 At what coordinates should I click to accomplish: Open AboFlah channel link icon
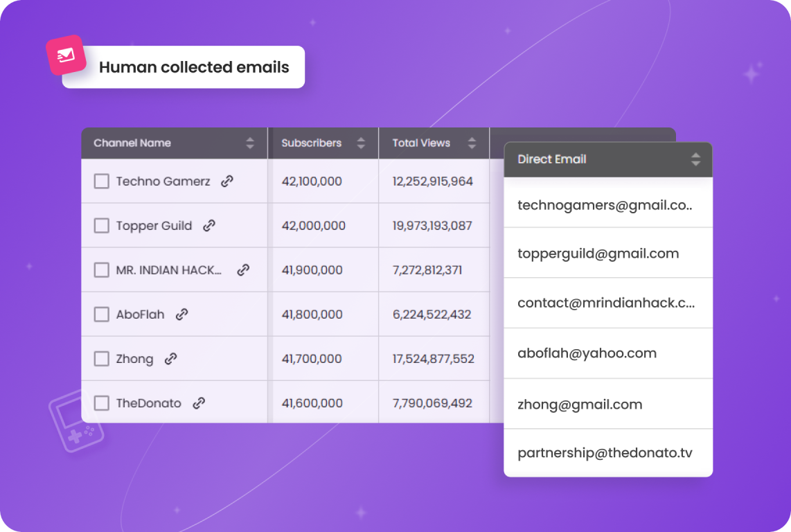pyautogui.click(x=181, y=314)
